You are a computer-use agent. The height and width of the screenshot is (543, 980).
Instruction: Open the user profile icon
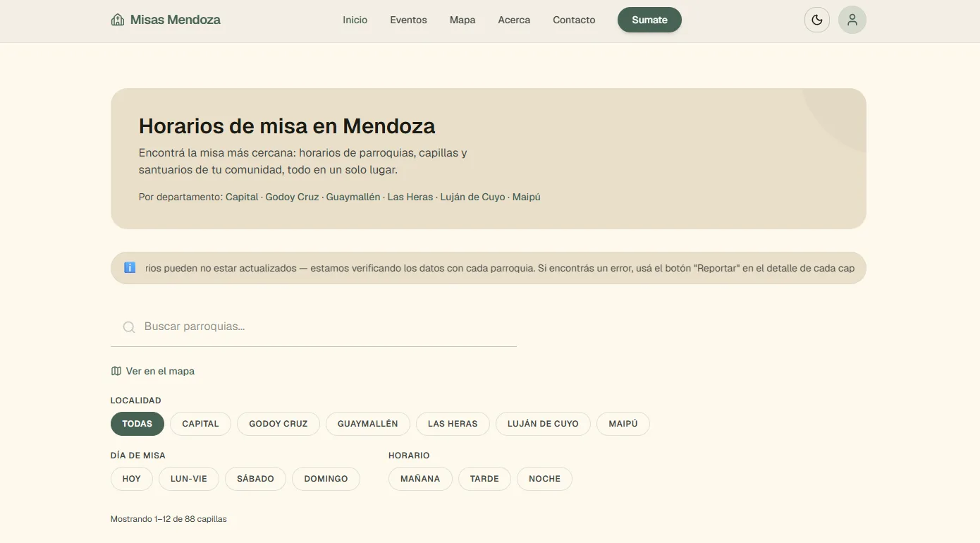click(852, 20)
